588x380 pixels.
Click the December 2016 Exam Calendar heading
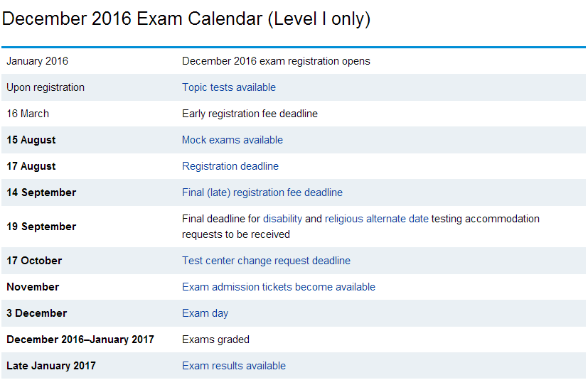(x=186, y=19)
